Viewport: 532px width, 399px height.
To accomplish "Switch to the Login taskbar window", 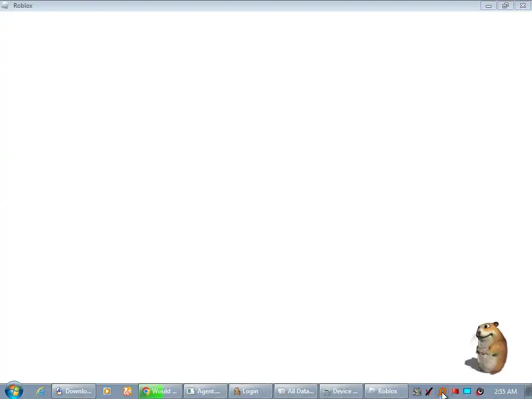I will [250, 391].
